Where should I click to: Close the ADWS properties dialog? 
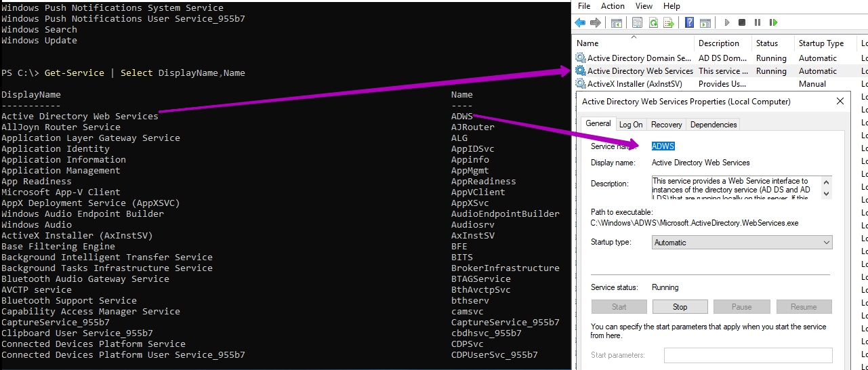(840, 101)
